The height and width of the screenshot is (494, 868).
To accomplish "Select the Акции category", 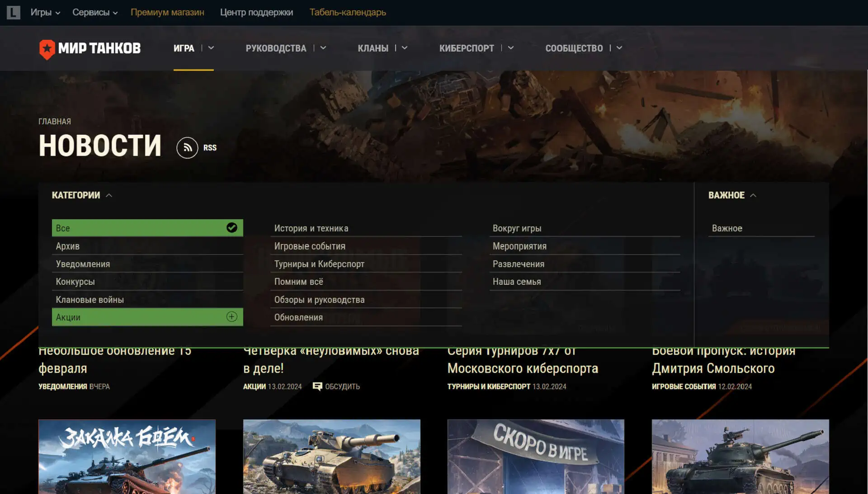I will click(147, 317).
